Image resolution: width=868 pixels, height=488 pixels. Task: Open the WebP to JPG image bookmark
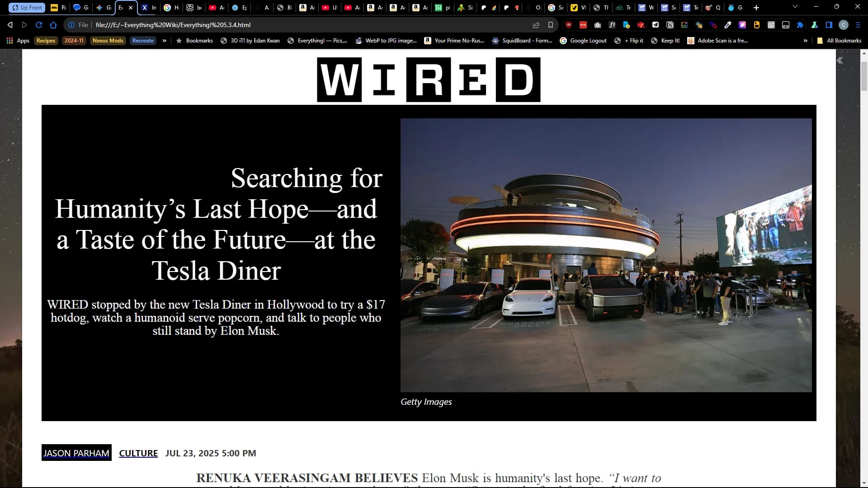(x=386, y=41)
